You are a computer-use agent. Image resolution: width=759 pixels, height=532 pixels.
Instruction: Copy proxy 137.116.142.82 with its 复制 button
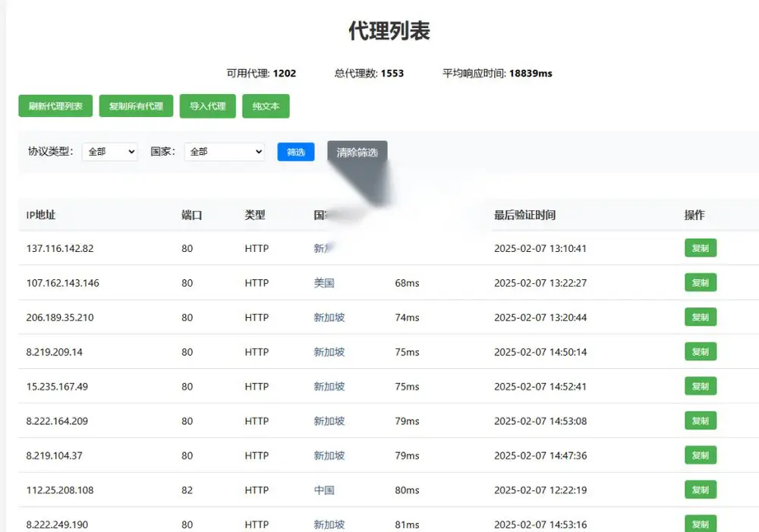pyautogui.click(x=701, y=248)
